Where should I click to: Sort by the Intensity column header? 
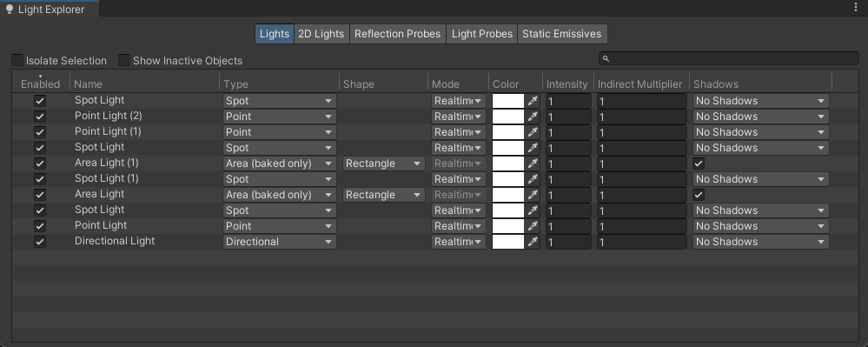click(x=567, y=83)
